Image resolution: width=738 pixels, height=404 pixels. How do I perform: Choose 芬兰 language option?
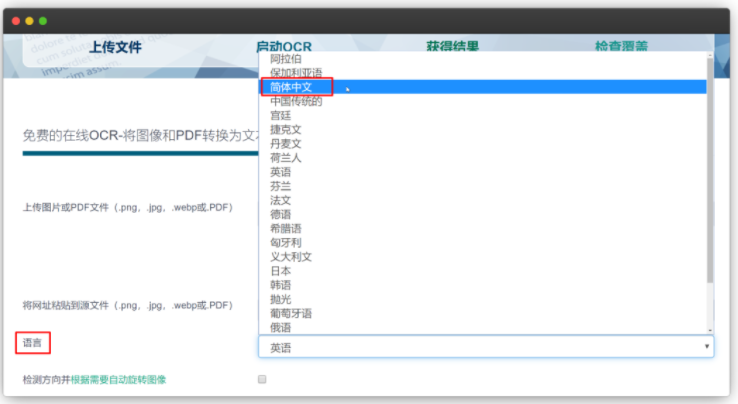click(483, 186)
